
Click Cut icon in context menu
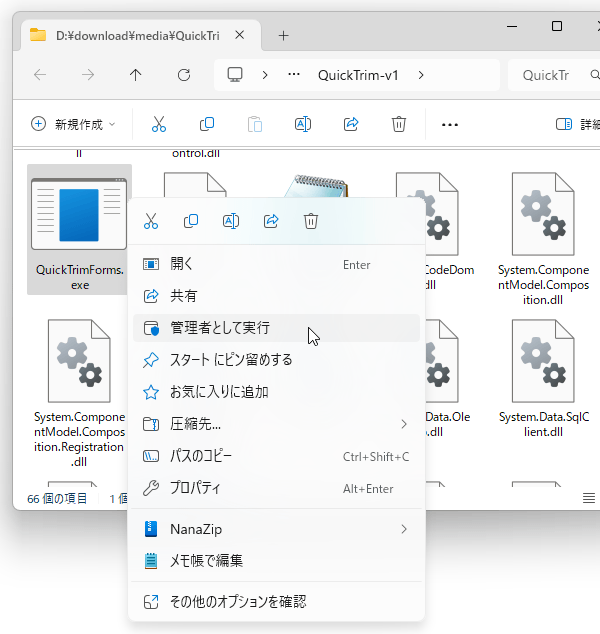click(151, 221)
